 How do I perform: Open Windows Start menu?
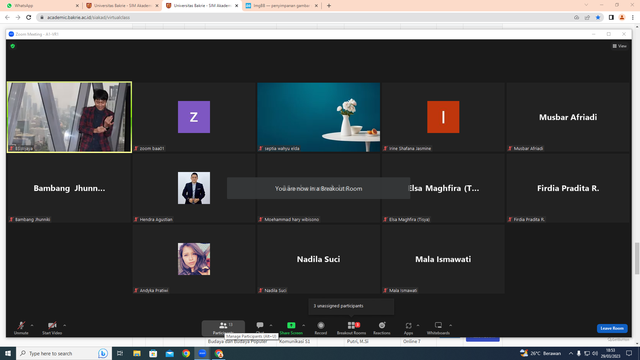8,353
